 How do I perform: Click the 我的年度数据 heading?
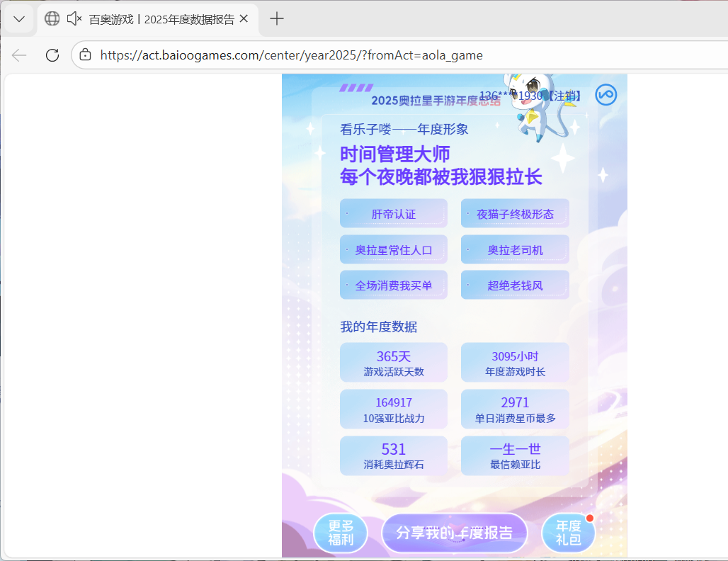378,327
